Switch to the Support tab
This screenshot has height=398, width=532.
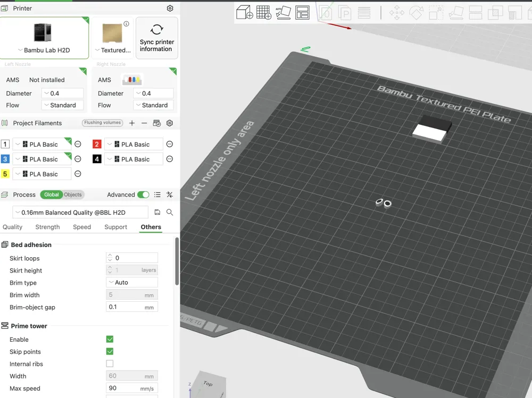pyautogui.click(x=115, y=227)
